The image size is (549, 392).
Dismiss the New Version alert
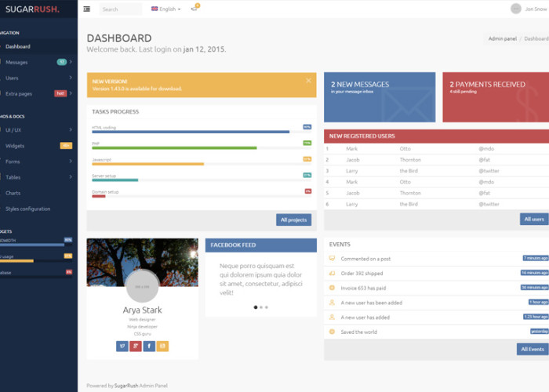click(308, 81)
